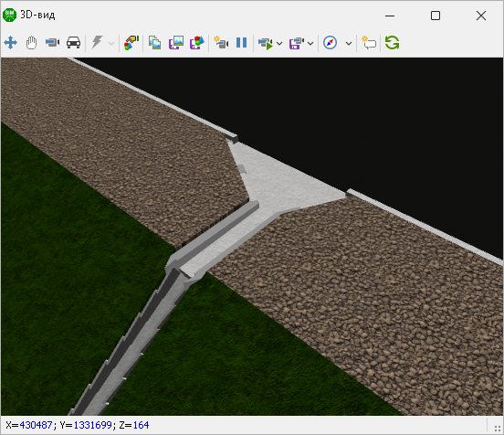Enable the car drive-through mode
The height and width of the screenshot is (435, 504).
pos(74,42)
